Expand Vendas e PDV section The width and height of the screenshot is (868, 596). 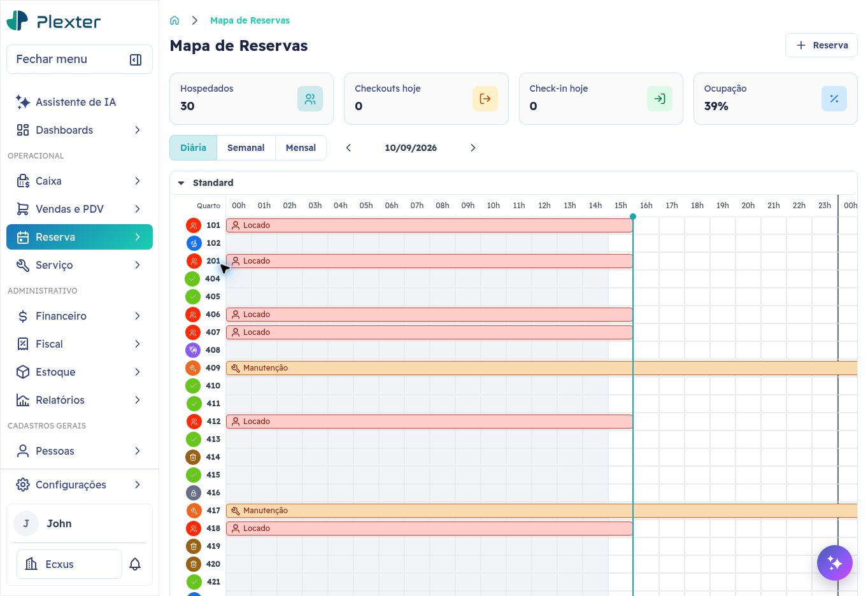80,209
